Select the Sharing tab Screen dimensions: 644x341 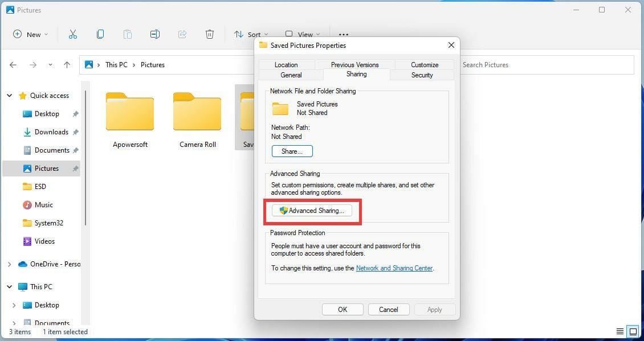coord(357,74)
